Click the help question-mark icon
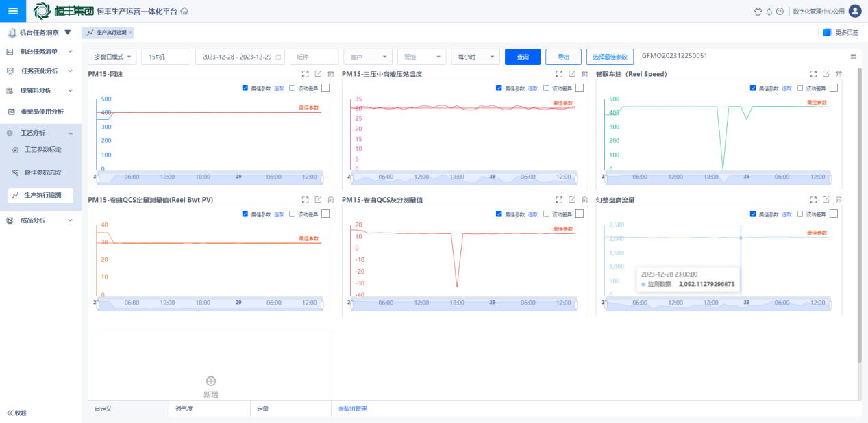The height and width of the screenshot is (423, 868). (780, 12)
